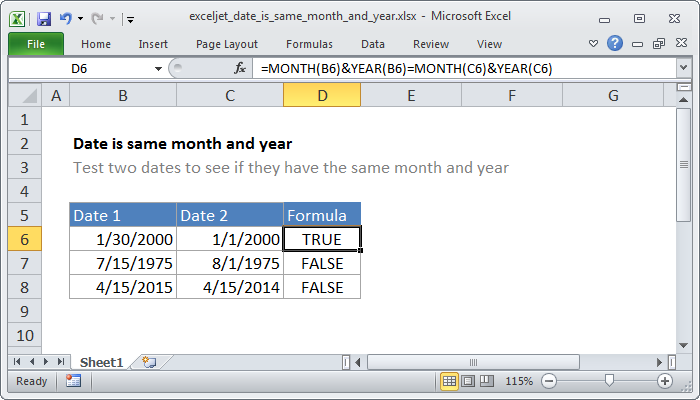
Task: Open the Undo history dropdown arrow
Action: click(x=80, y=19)
